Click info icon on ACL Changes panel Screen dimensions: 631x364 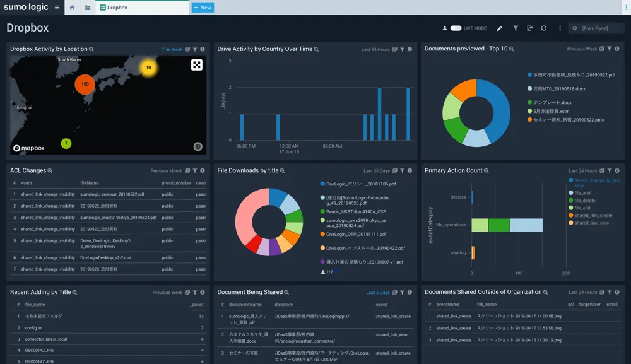(x=203, y=170)
